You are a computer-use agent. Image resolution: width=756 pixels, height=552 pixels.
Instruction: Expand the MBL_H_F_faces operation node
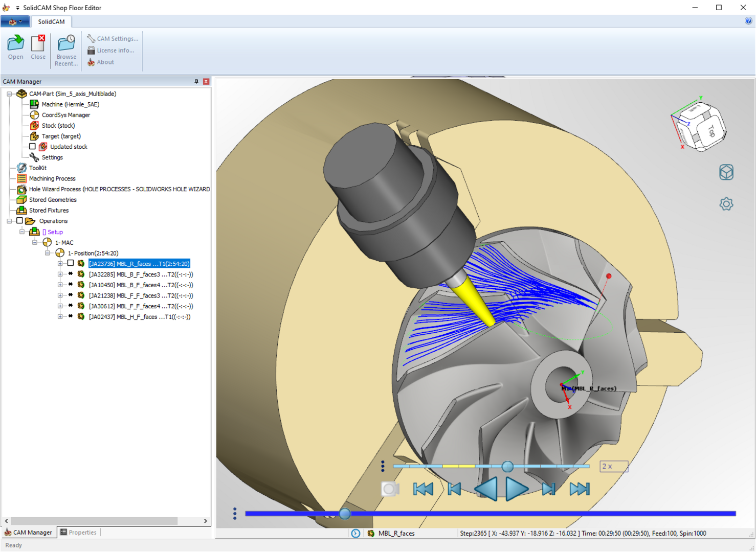point(60,317)
